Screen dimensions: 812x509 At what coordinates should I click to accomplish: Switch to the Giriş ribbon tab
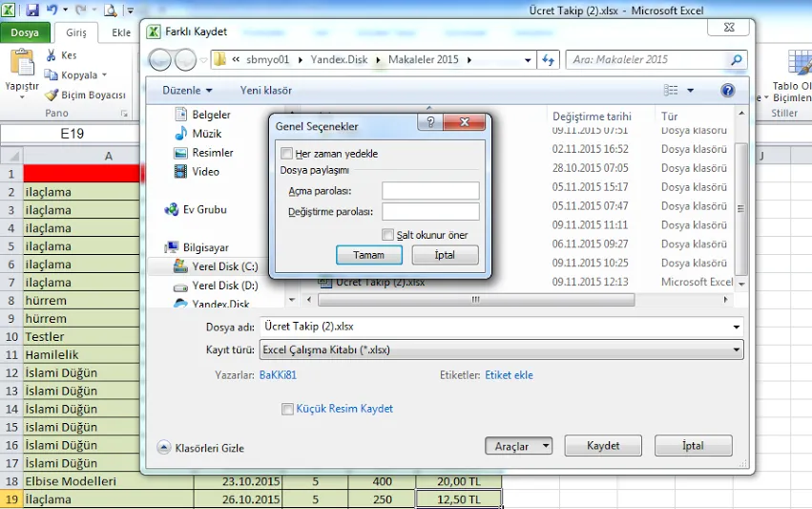76,32
